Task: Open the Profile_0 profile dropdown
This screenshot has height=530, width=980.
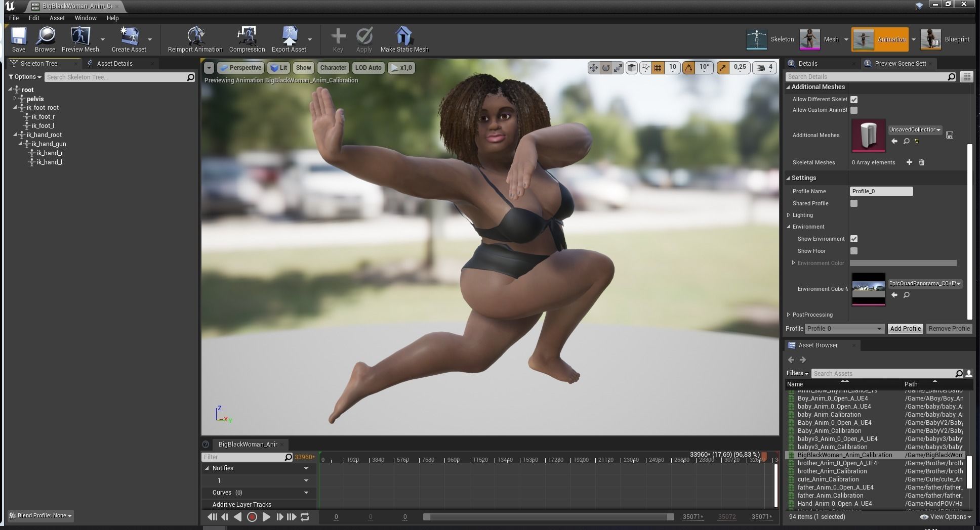Action: (844, 329)
